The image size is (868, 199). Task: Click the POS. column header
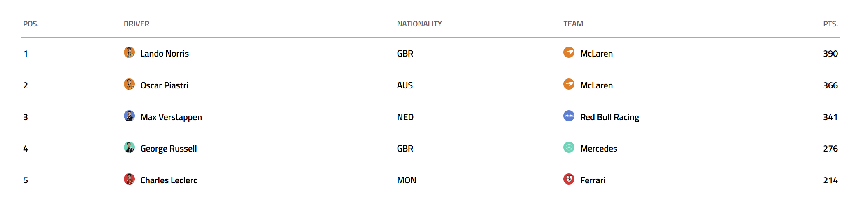point(31,24)
